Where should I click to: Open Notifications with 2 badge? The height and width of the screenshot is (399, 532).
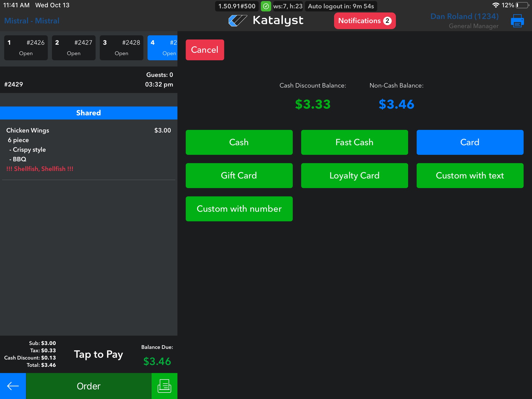pyautogui.click(x=364, y=21)
